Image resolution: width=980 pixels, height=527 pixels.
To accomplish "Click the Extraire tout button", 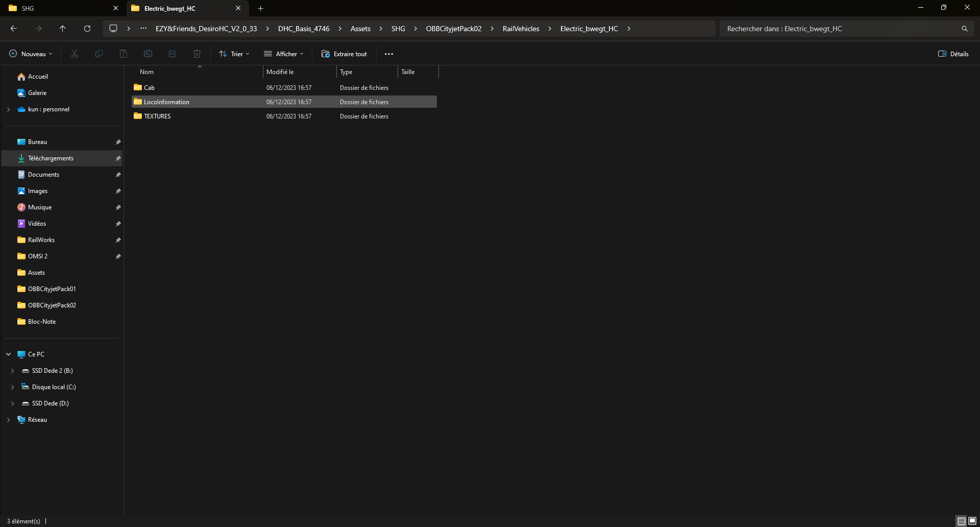I will 345,54.
